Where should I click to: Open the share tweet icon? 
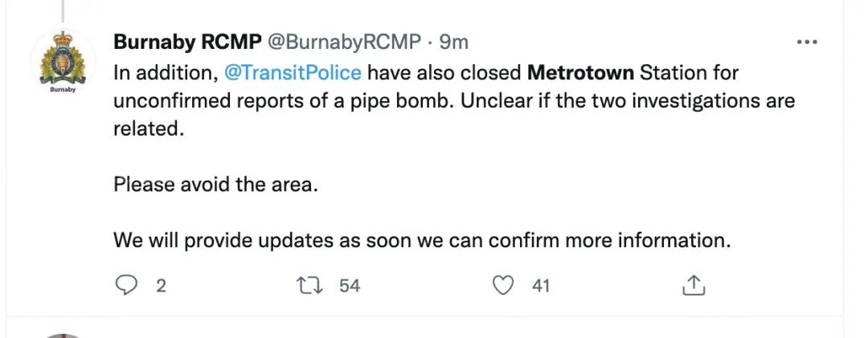[694, 284]
